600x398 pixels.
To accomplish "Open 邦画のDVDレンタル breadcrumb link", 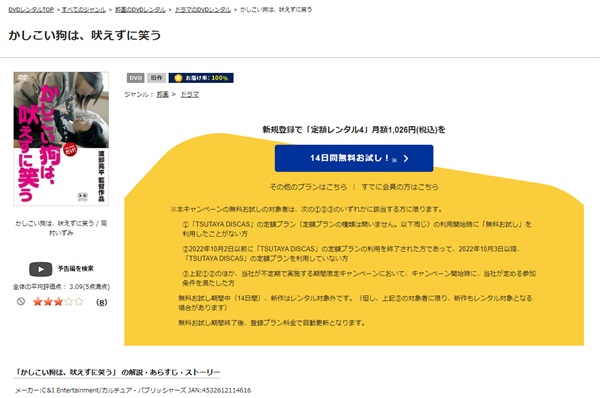I will tap(140, 10).
